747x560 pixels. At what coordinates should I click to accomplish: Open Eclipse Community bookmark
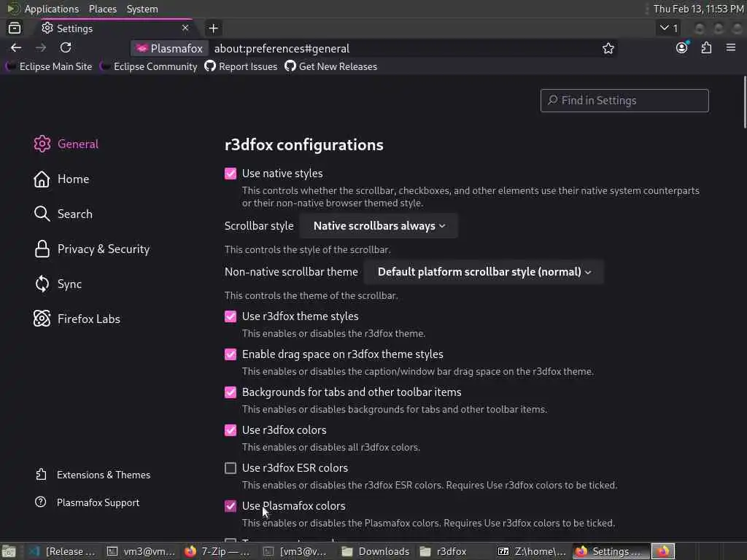[149, 66]
